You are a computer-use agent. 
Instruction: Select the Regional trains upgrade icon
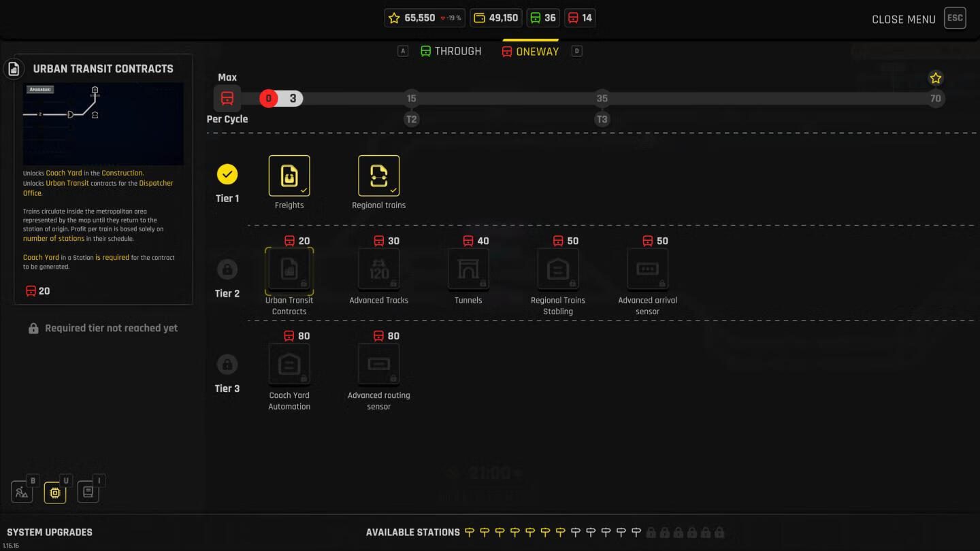point(378,176)
